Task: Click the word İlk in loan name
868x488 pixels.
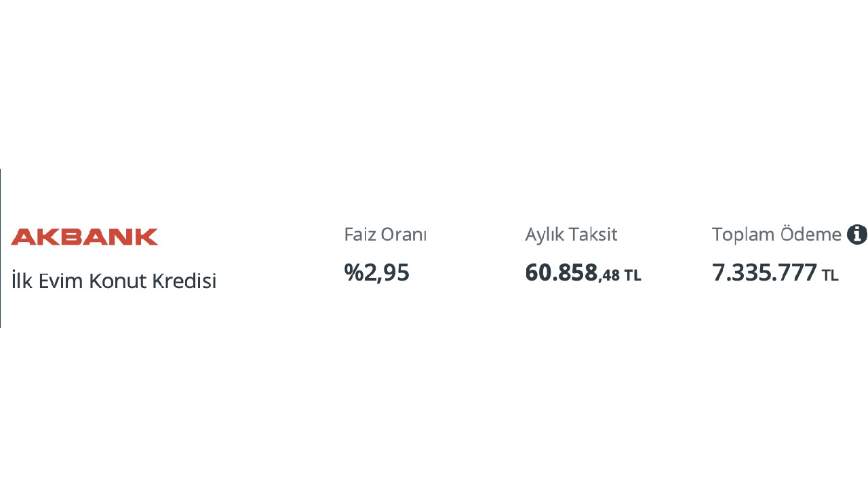Action: coord(22,280)
